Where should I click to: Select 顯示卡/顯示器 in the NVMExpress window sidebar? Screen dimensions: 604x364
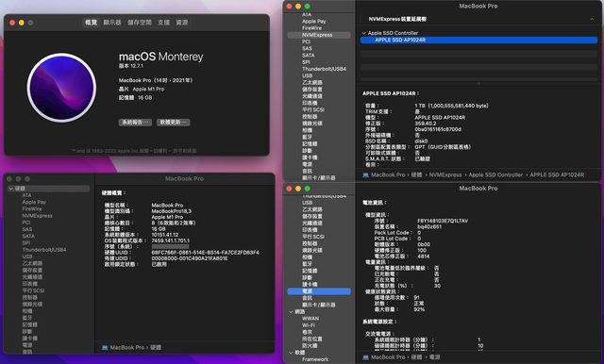point(319,178)
